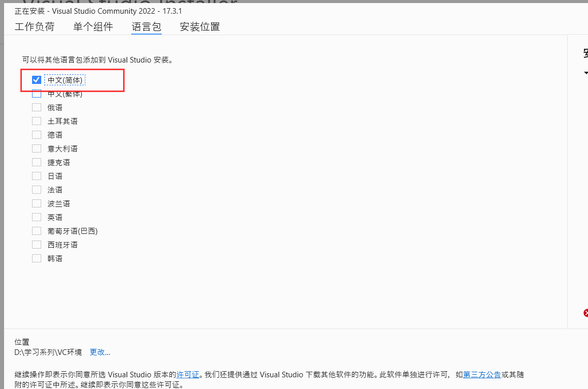The width and height of the screenshot is (588, 389).
Task: Open the 单个组件 tab
Action: [93, 26]
